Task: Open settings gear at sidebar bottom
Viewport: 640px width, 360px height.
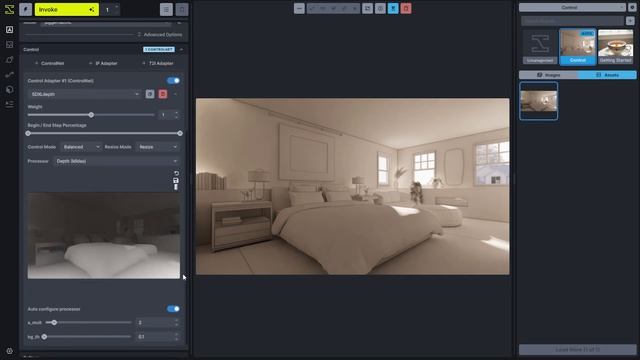Action: pyautogui.click(x=9, y=351)
